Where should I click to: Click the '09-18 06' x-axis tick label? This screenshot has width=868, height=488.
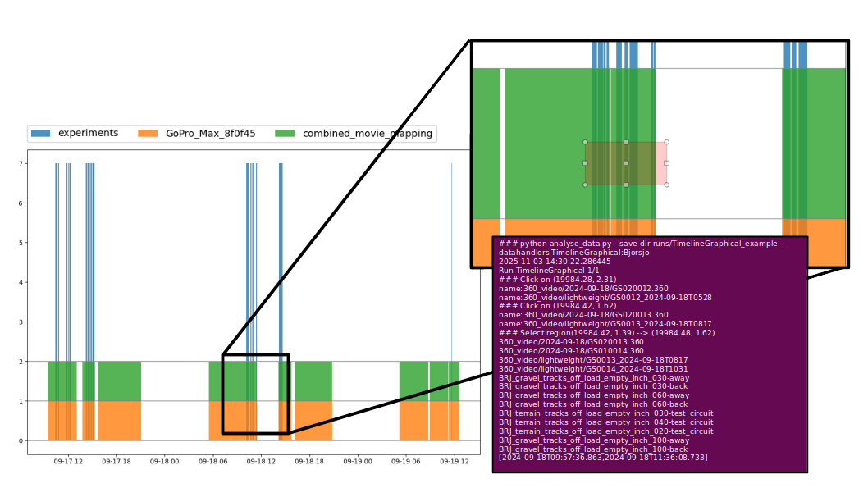[213, 462]
